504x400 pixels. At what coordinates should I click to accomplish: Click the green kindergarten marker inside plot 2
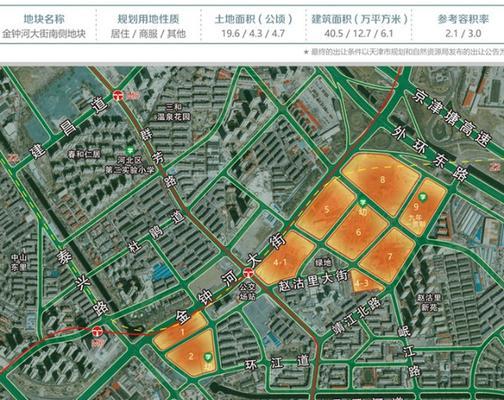(208, 358)
